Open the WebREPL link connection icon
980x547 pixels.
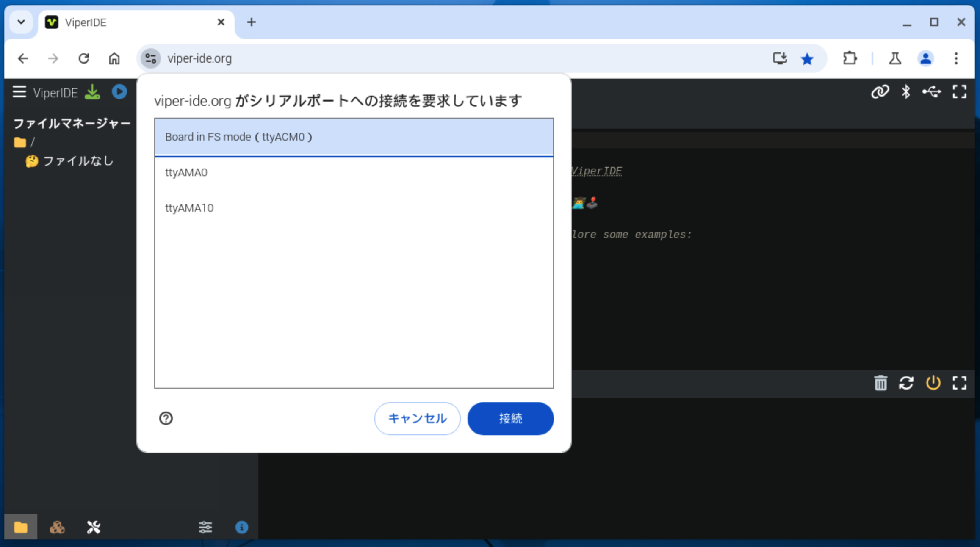coord(880,91)
